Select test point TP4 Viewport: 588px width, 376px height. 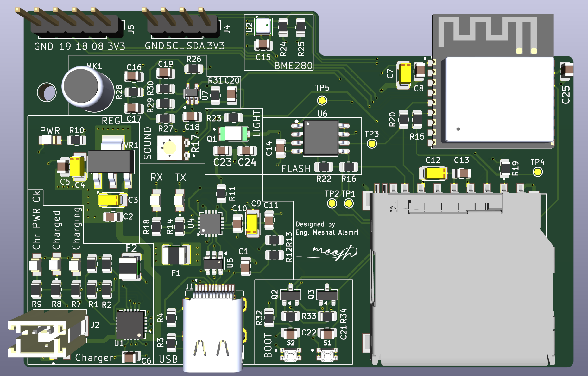coord(538,172)
